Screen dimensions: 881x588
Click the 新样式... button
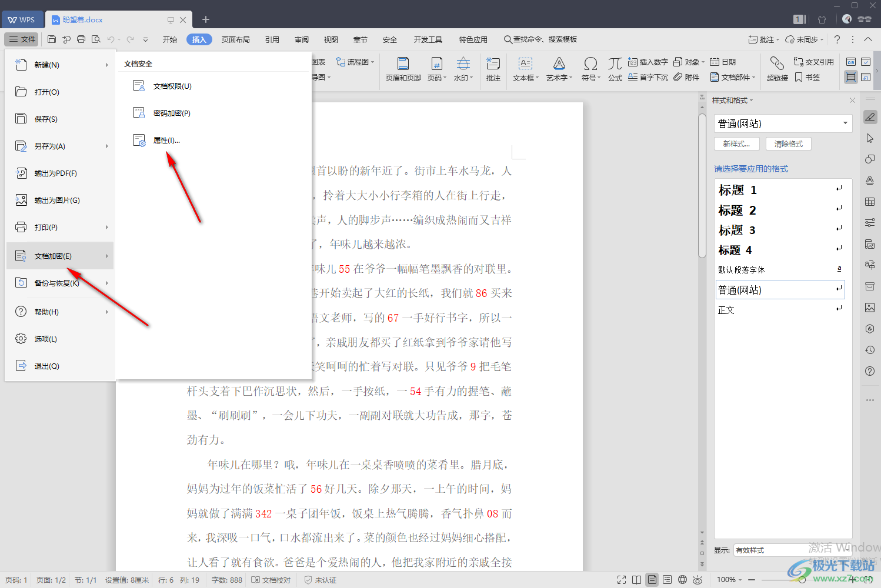(737, 143)
